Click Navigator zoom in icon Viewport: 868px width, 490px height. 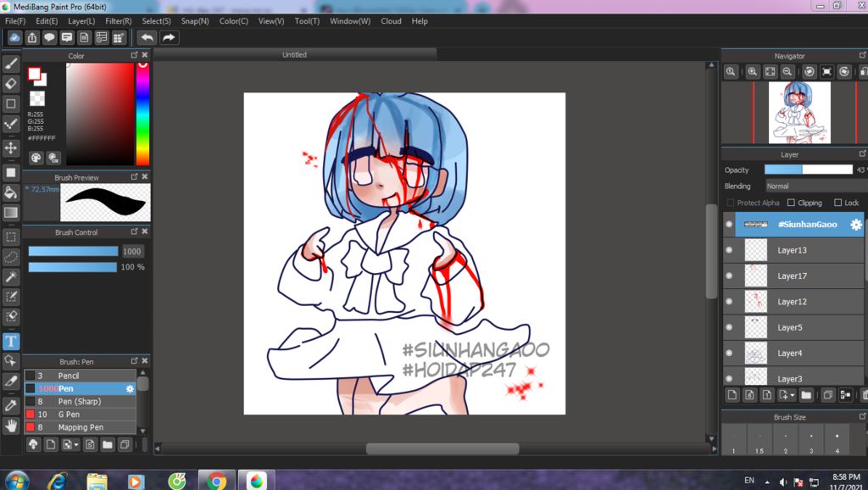tap(753, 71)
